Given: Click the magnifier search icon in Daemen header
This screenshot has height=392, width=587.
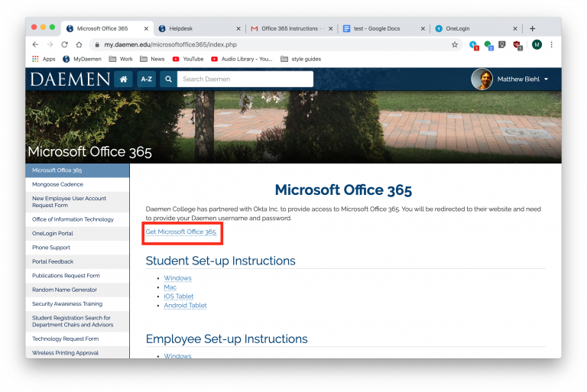Looking at the screenshot, I should (x=168, y=79).
